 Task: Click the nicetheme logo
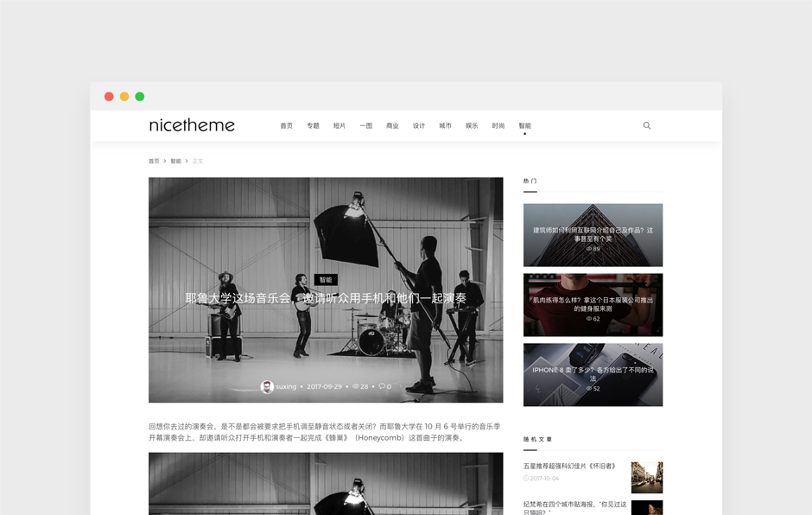[x=192, y=125]
